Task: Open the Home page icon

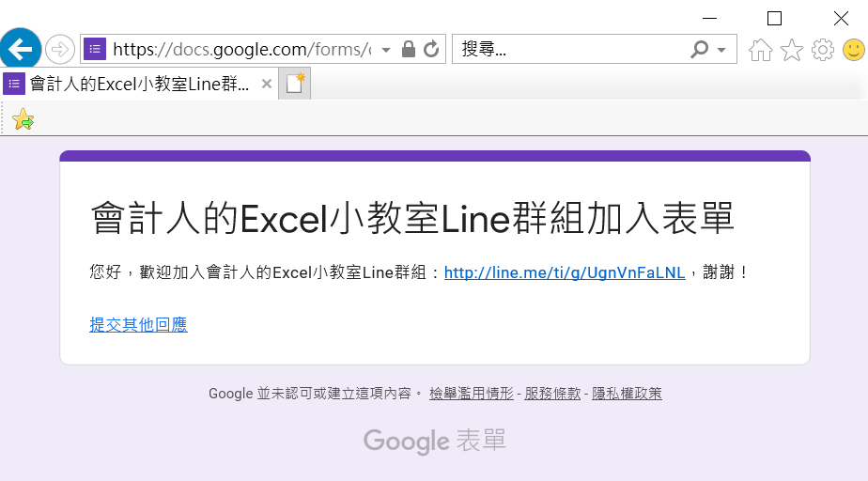Action: click(761, 50)
